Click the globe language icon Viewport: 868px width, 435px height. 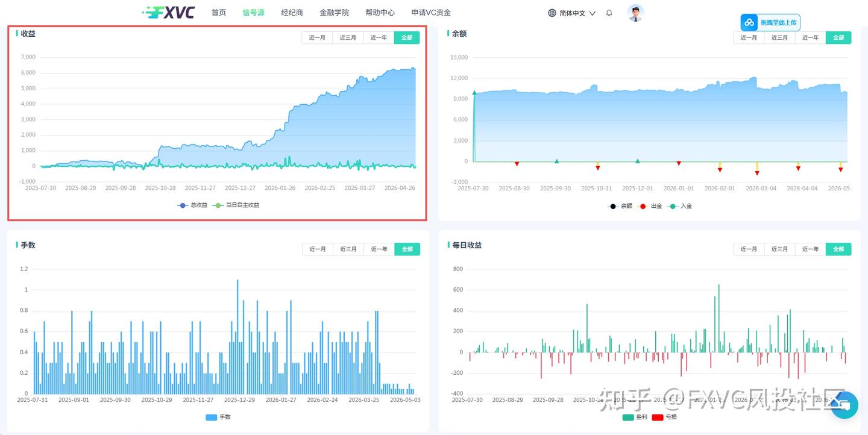click(x=552, y=13)
